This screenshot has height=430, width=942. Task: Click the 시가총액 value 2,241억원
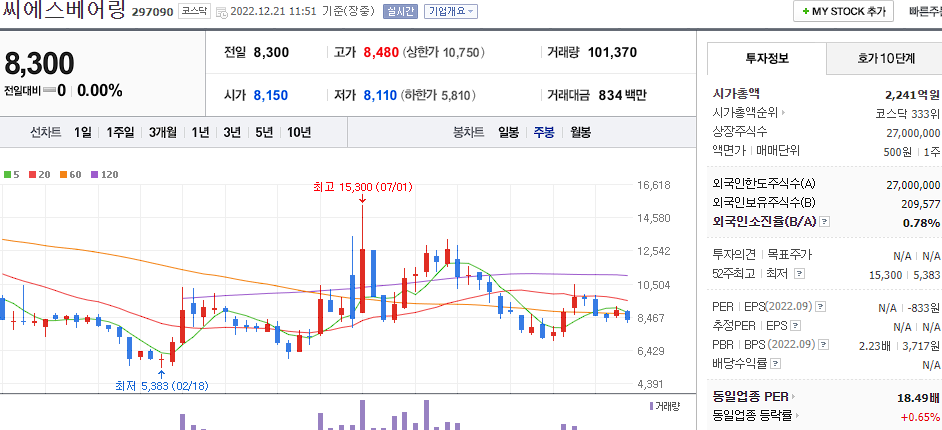coord(913,94)
